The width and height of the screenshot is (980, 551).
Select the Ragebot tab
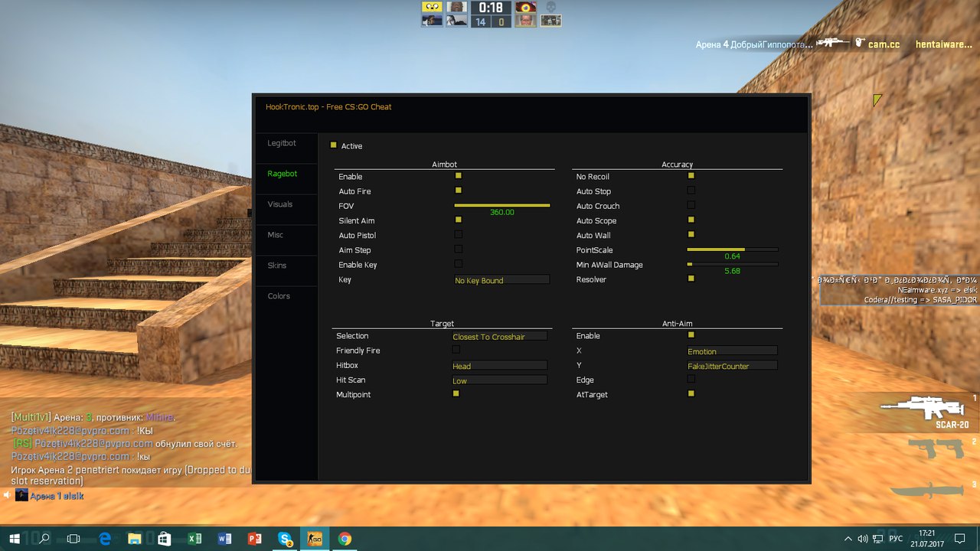[283, 174]
